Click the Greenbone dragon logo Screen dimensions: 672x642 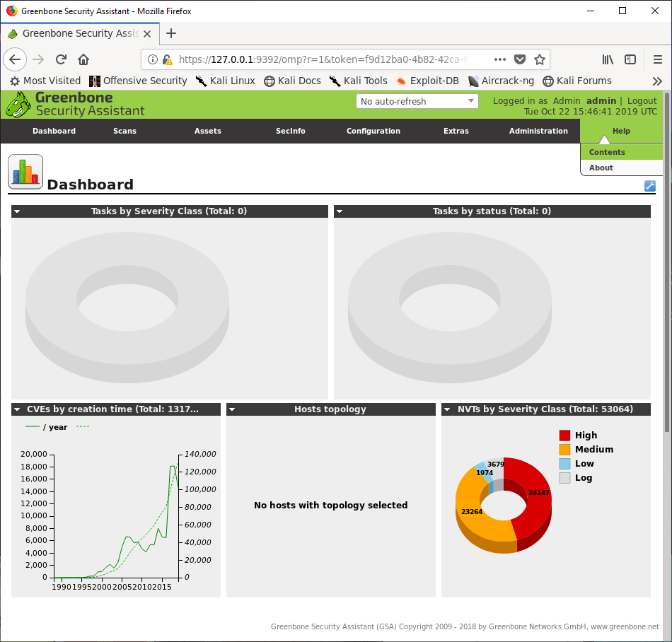tap(18, 105)
